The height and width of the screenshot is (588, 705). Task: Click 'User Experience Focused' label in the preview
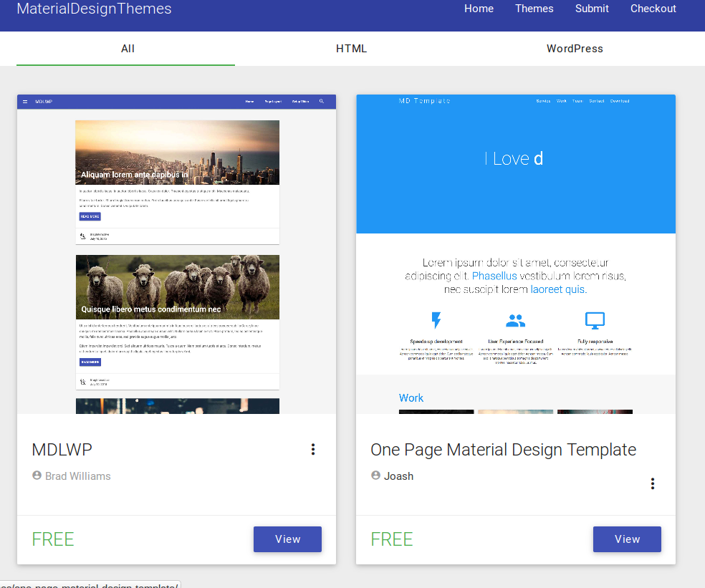click(516, 342)
